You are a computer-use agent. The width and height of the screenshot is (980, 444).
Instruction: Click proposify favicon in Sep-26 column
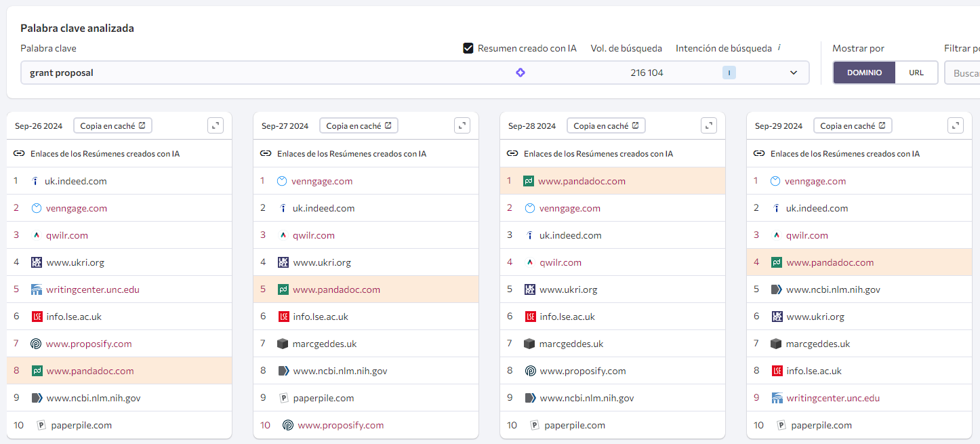(37, 344)
